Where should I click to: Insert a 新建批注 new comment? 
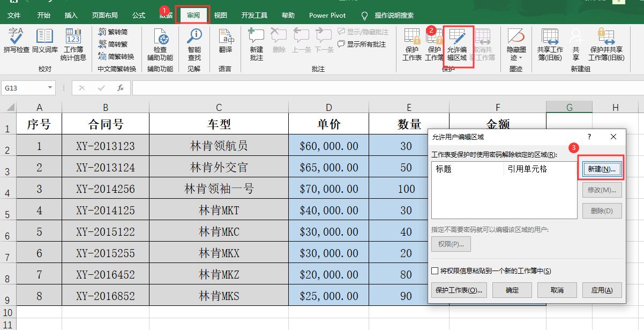[256, 44]
